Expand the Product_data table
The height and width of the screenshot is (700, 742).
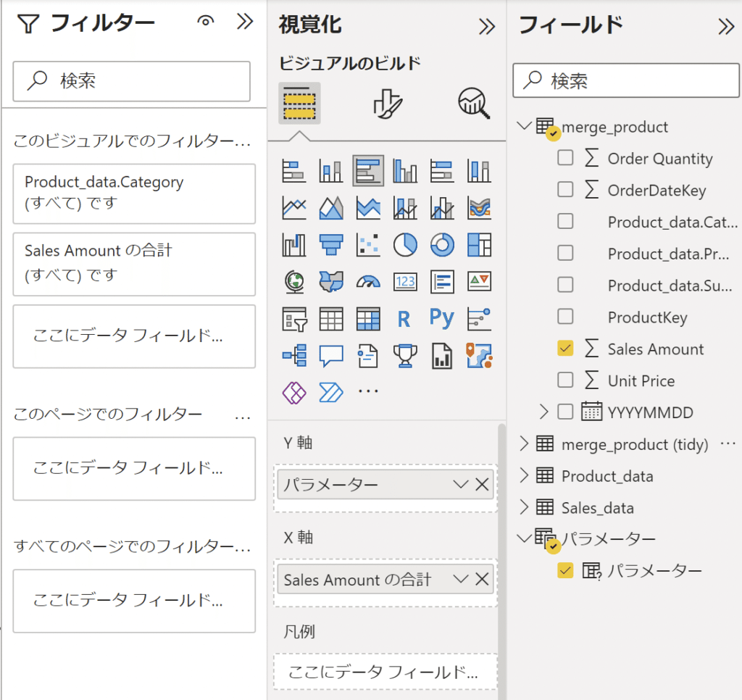(x=523, y=476)
